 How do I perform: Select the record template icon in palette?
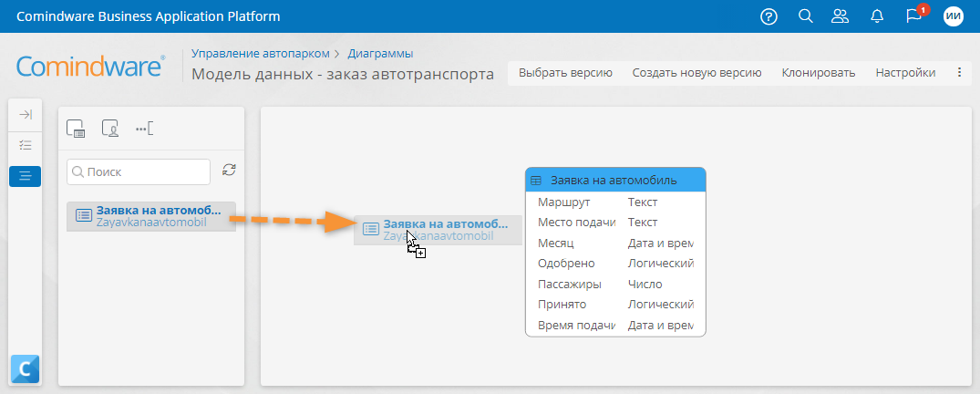[76, 129]
